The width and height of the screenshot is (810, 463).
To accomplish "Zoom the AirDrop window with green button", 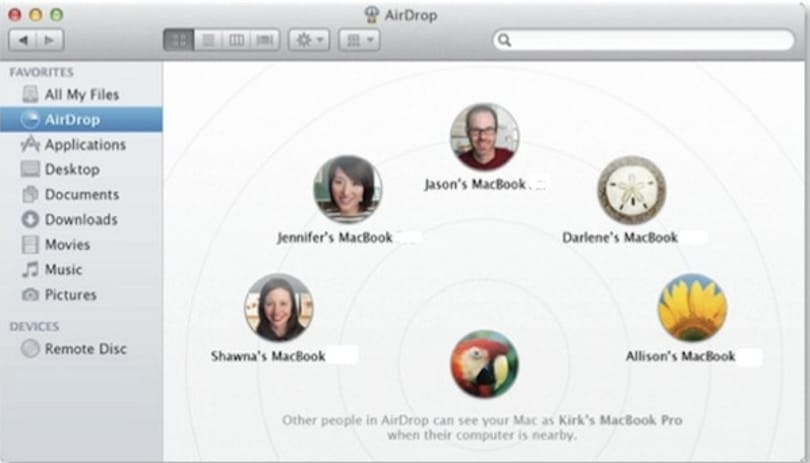I will coord(56,14).
